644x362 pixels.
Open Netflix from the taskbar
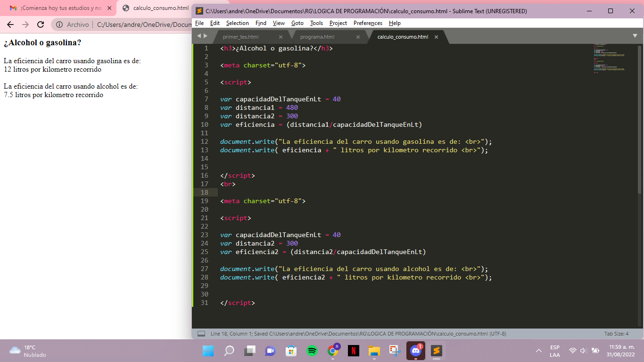click(354, 351)
